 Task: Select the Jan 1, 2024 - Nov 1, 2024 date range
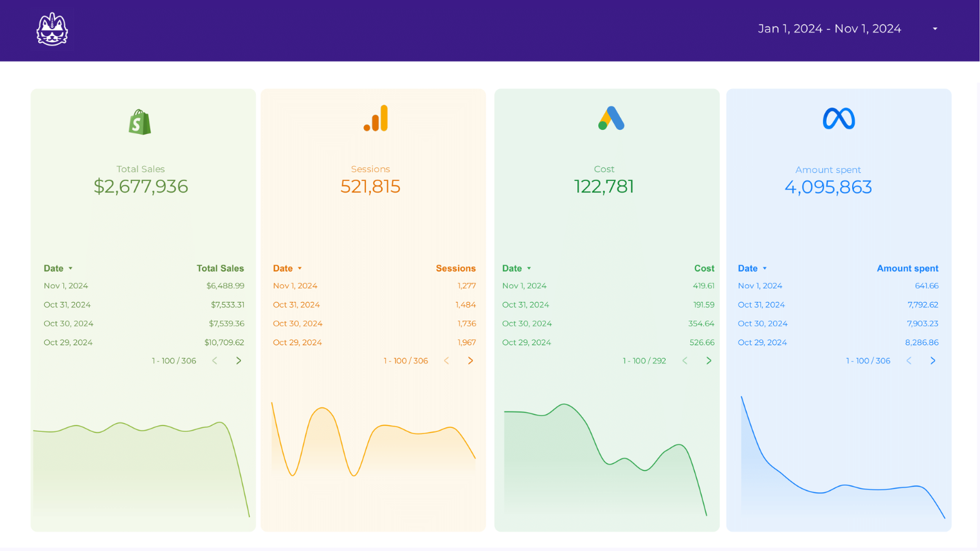point(830,29)
